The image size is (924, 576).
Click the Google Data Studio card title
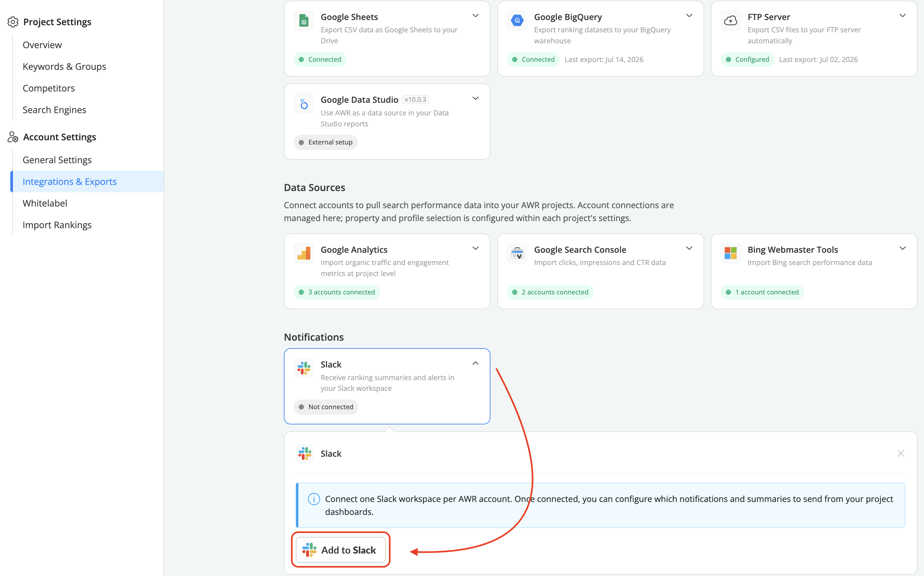tap(359, 100)
